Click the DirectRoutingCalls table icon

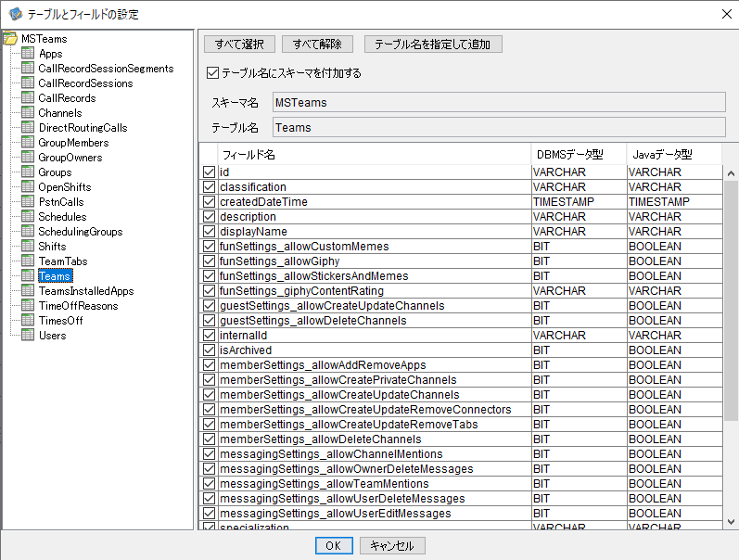tap(28, 127)
